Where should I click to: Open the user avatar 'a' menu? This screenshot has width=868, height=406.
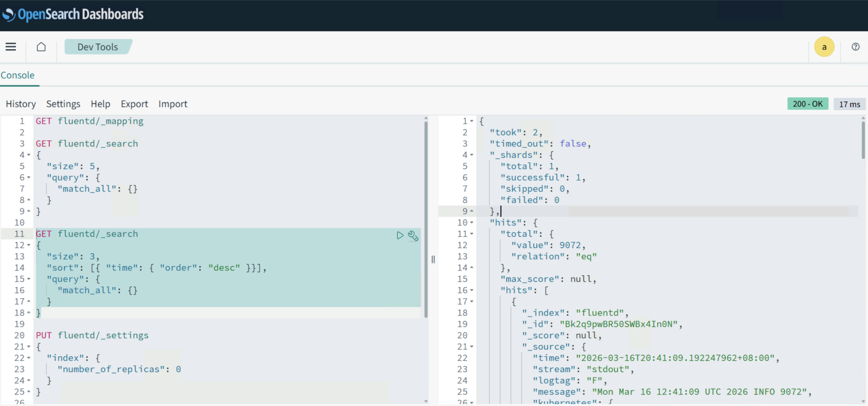pos(824,47)
